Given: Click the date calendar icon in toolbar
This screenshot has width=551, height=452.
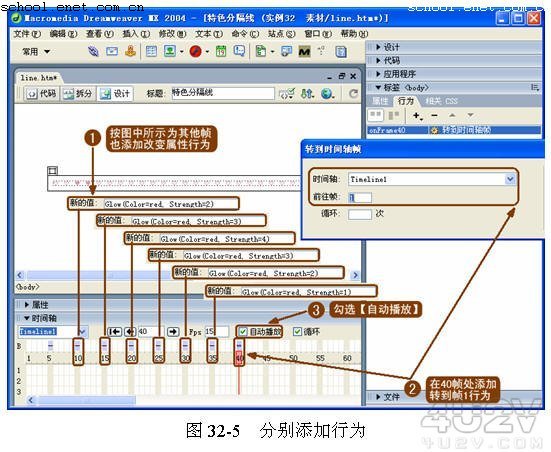Looking at the screenshot, I should pyautogui.click(x=221, y=51).
